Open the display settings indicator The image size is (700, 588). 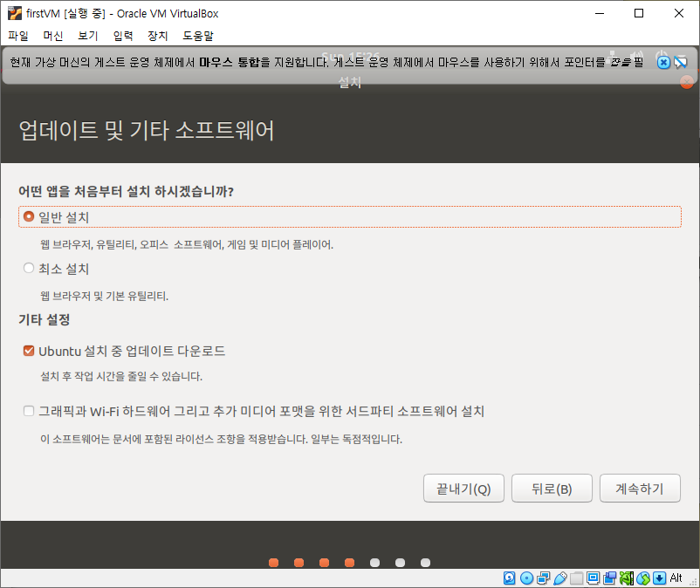[593, 578]
